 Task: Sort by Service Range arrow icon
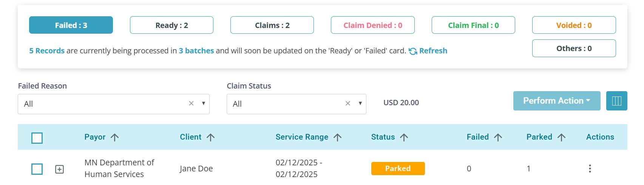[x=338, y=137]
